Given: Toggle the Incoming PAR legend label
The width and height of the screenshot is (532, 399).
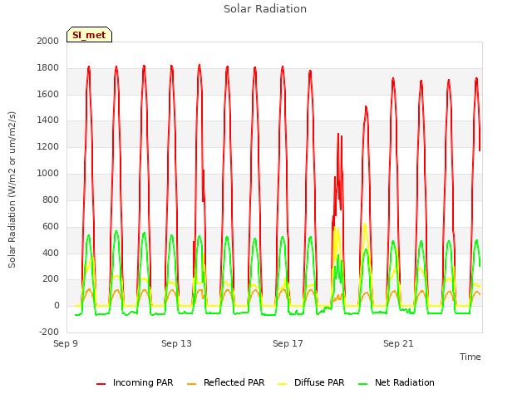Looking at the screenshot, I should pyautogui.click(x=143, y=382).
